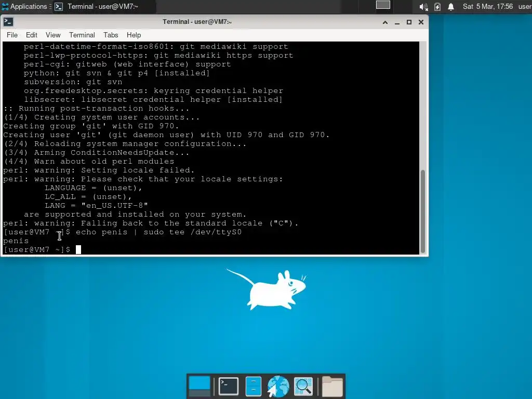Viewport: 532px width, 399px height.
Task: Click 'python: git svn & git p4 [installed]' line
Action: [x=117, y=73]
